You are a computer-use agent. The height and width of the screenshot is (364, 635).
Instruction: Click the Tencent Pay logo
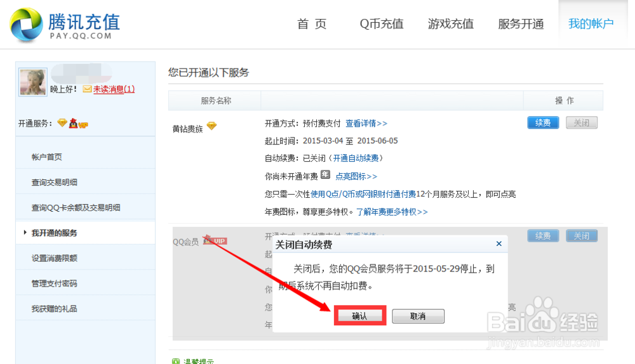[65, 25]
